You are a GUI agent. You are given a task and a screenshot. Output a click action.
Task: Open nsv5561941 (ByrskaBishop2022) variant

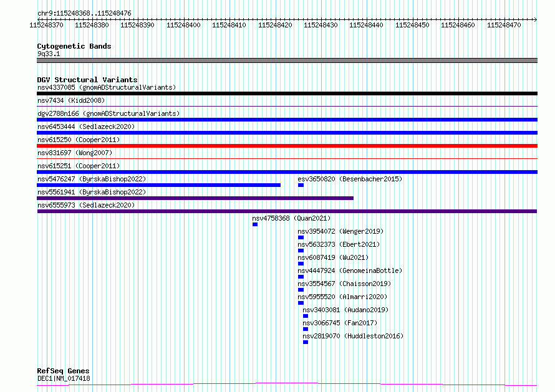tap(92, 192)
